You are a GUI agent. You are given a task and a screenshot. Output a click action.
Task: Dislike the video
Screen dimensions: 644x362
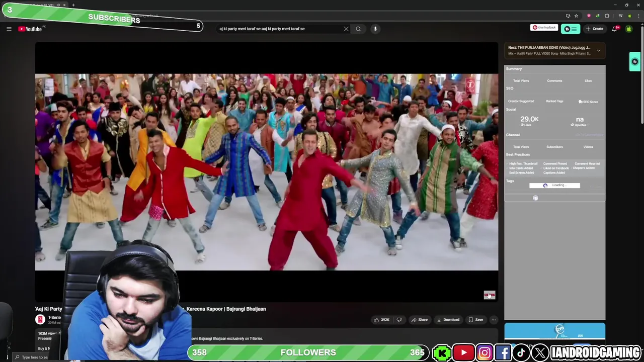tap(399, 320)
